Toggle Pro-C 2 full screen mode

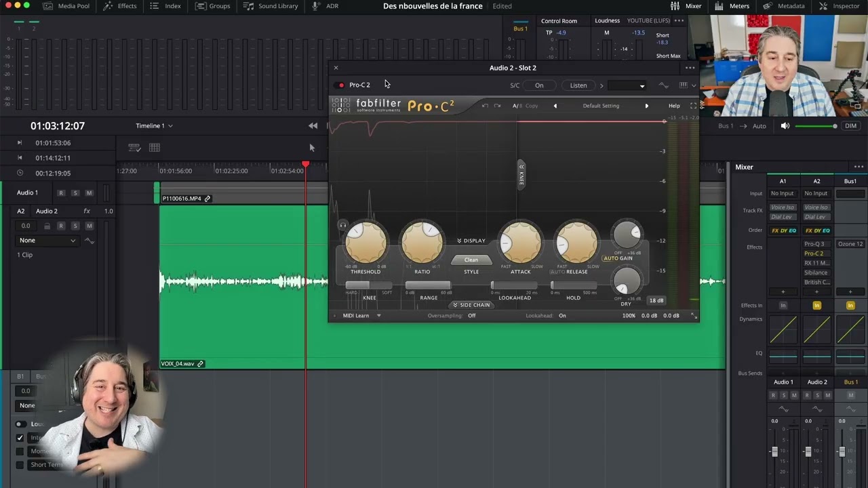click(x=693, y=106)
